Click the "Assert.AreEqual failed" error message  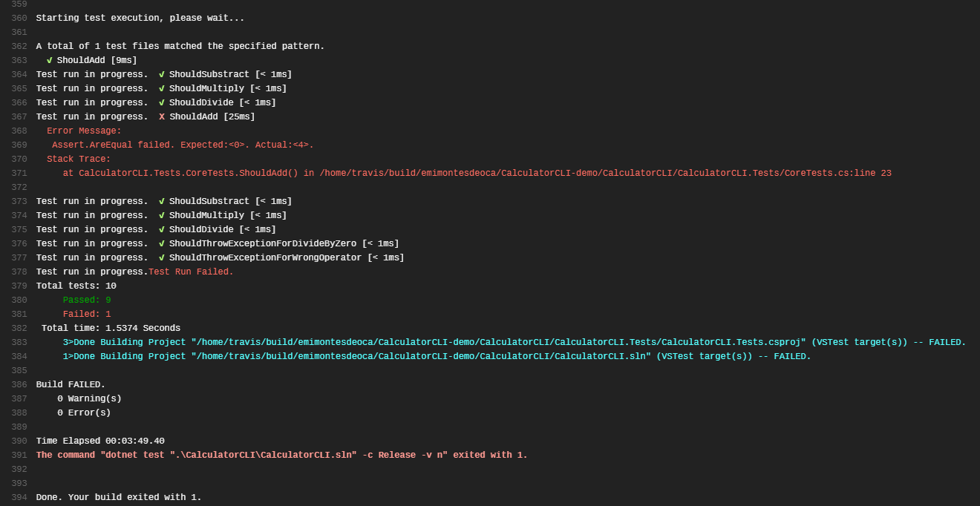tap(183, 145)
